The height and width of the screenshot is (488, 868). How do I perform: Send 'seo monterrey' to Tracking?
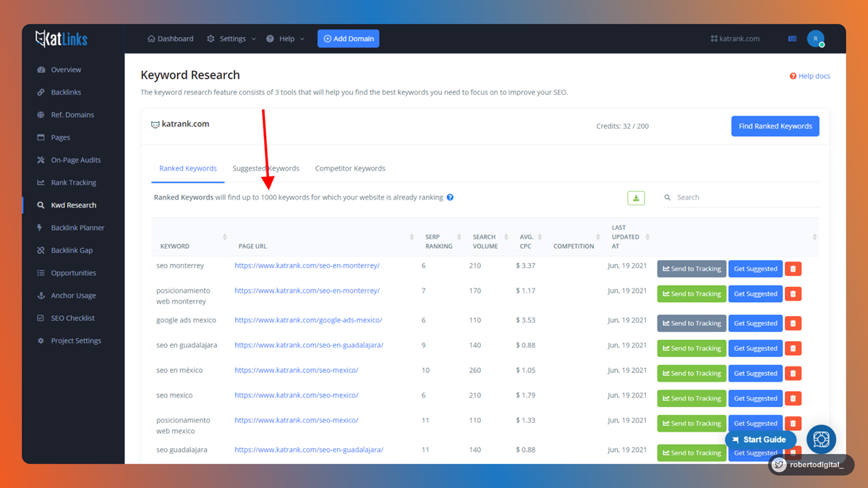click(692, 269)
